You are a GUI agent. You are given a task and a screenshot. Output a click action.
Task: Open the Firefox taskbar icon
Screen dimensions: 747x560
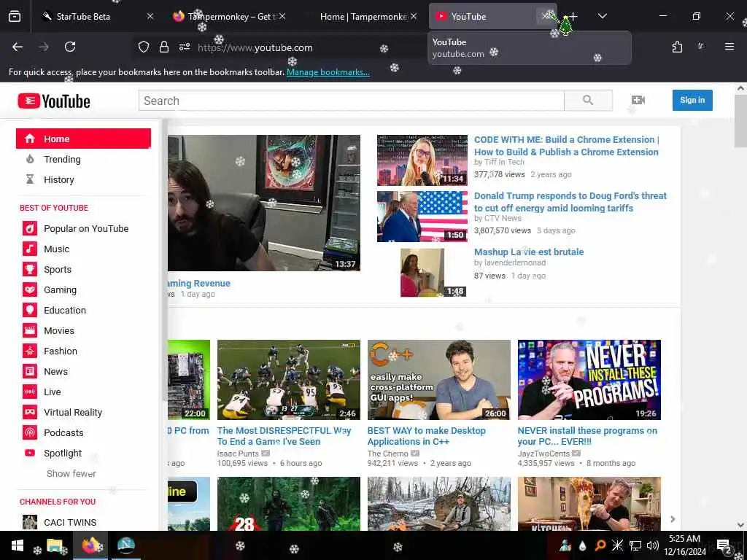[x=90, y=545]
